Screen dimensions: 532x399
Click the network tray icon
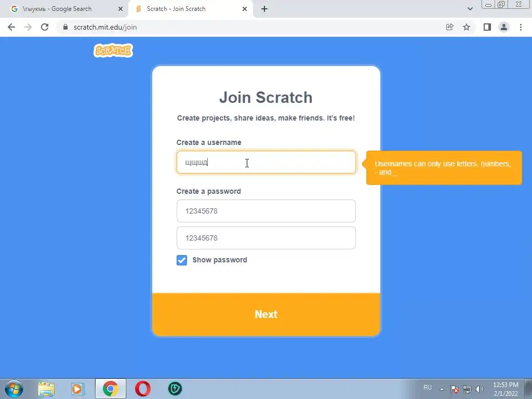pyautogui.click(x=467, y=389)
